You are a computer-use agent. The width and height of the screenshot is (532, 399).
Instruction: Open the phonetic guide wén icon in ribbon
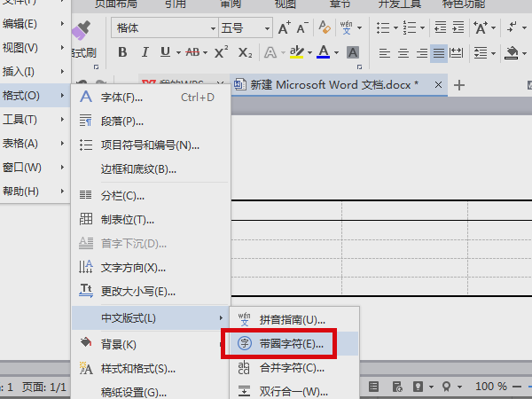pos(346,27)
